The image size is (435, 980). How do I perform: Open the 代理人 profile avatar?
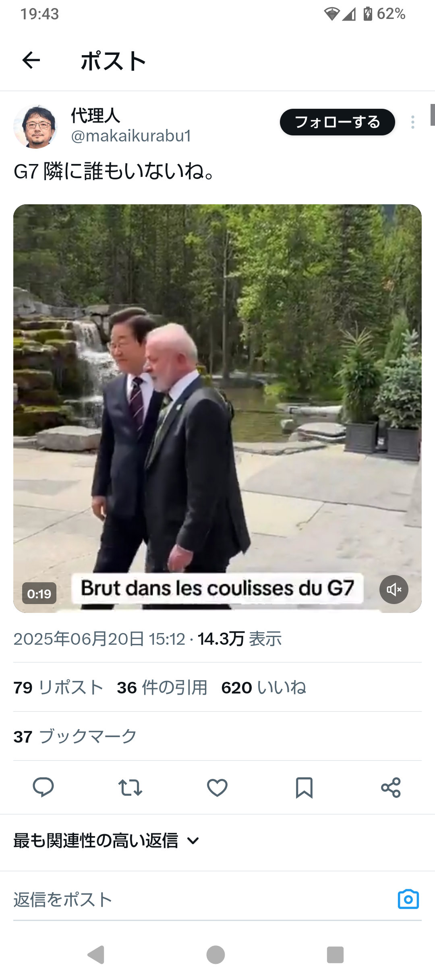point(35,127)
